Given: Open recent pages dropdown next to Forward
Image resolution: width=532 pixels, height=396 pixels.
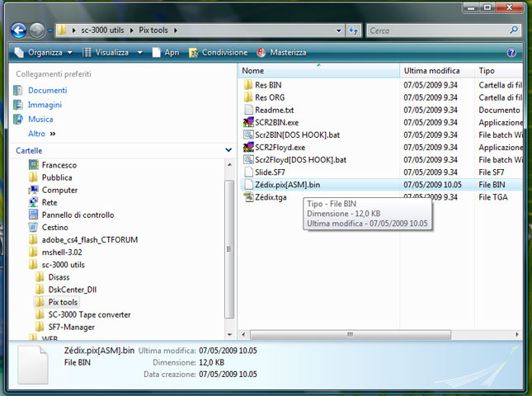Looking at the screenshot, I should pos(49,31).
